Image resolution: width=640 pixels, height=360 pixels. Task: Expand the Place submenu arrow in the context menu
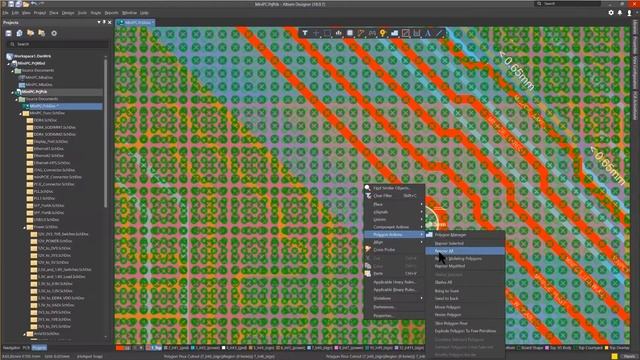coord(422,204)
